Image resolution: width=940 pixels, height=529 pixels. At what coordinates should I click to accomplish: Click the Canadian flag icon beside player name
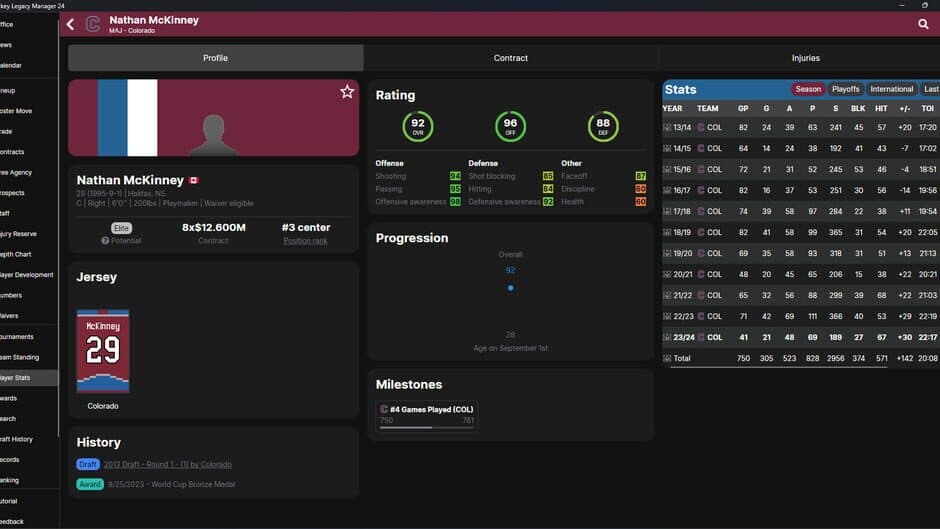(x=194, y=181)
